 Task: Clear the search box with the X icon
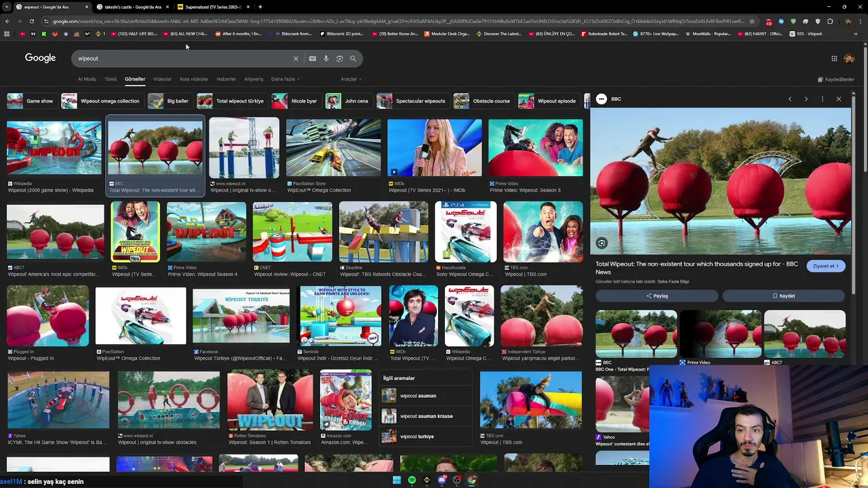296,58
